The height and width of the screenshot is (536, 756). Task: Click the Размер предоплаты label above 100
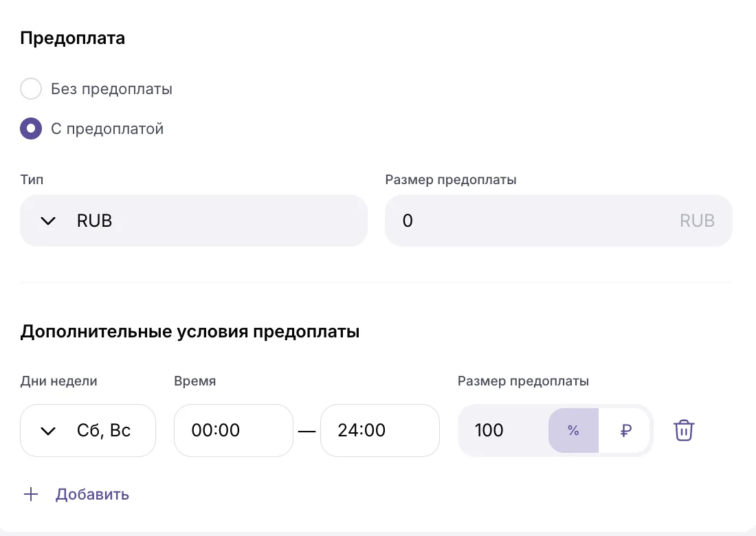click(x=523, y=381)
